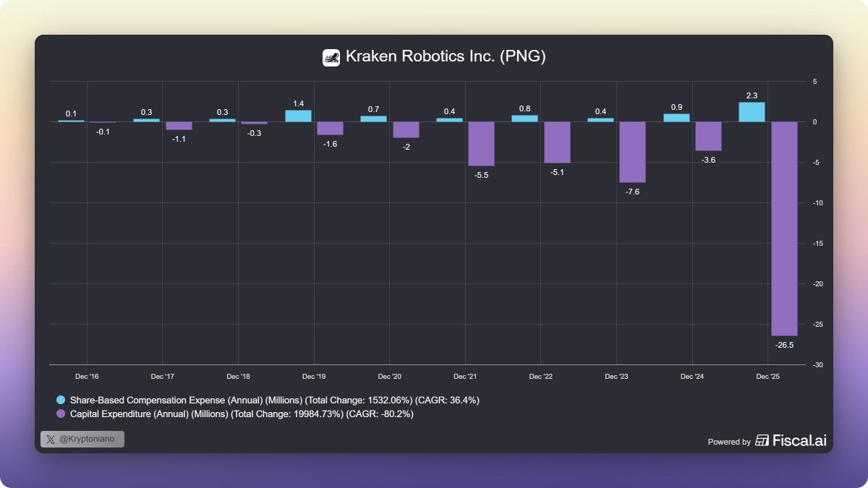Viewport: 868px width, 488px height.
Task: Click the x-axis label Dec '20
Action: click(x=390, y=377)
